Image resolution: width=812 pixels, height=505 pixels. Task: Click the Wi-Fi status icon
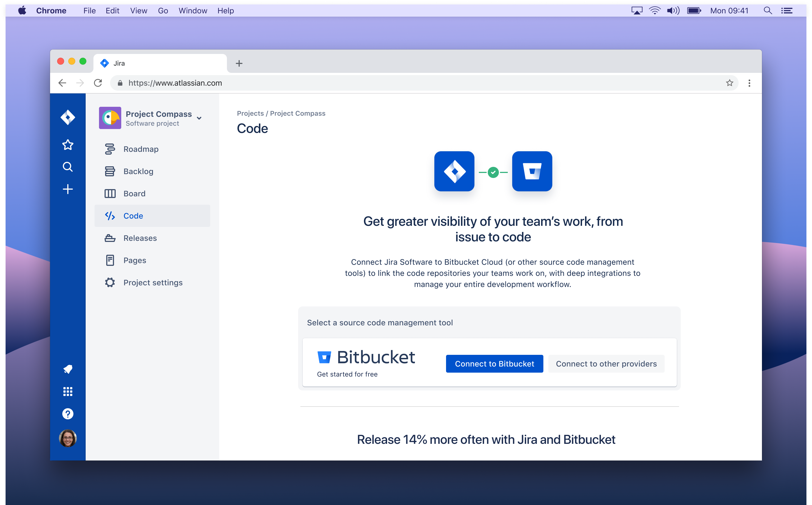point(655,10)
